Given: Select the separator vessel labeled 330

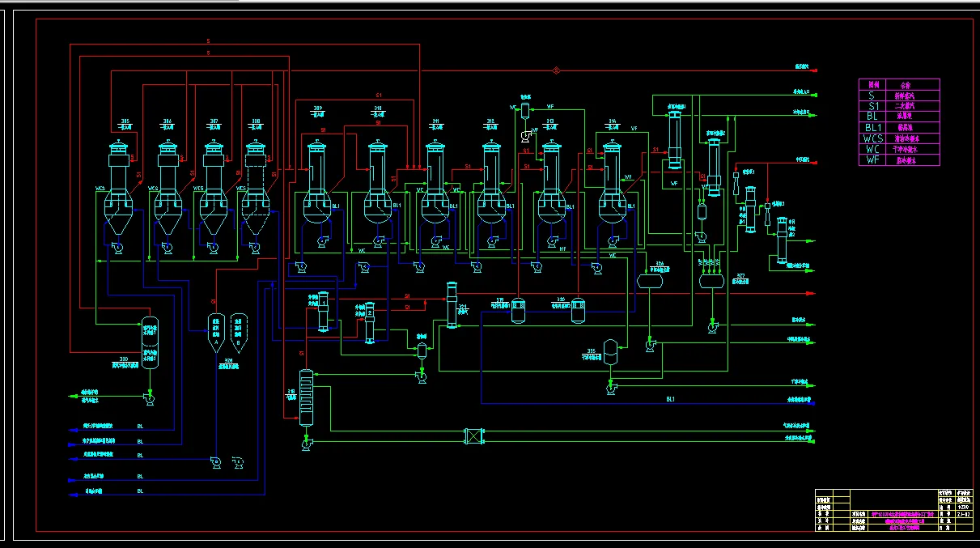Looking at the screenshot, I should 150,342.
